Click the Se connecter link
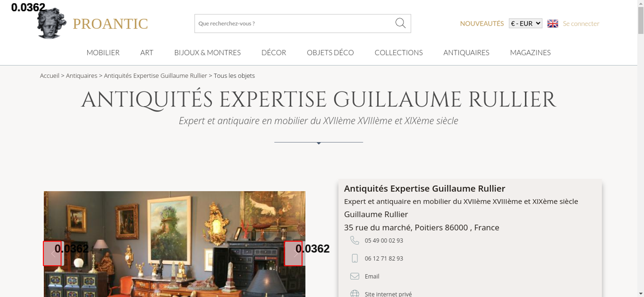This screenshot has width=644, height=297. click(x=581, y=23)
